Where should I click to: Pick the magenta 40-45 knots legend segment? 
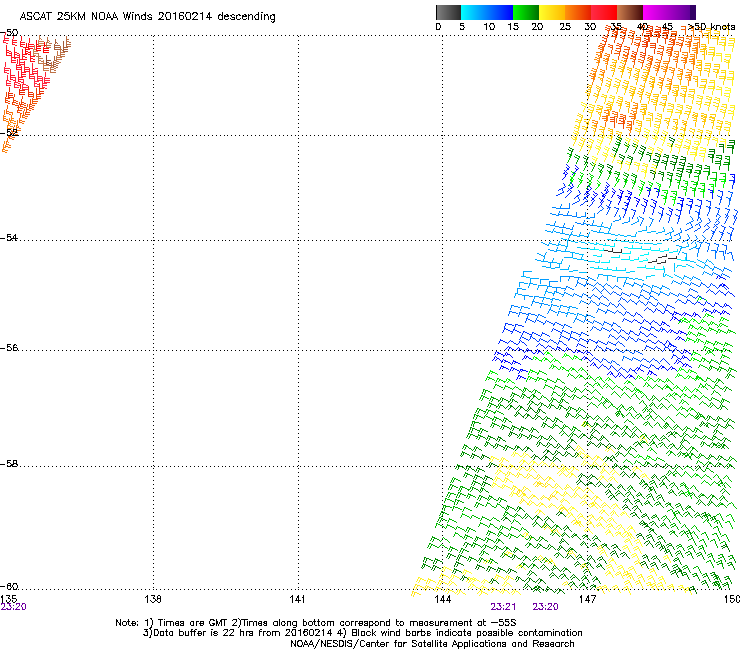click(x=656, y=12)
